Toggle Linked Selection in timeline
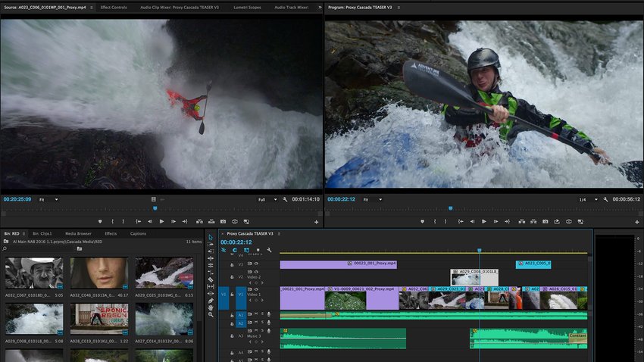The width and height of the screenshot is (644, 362). [246, 250]
